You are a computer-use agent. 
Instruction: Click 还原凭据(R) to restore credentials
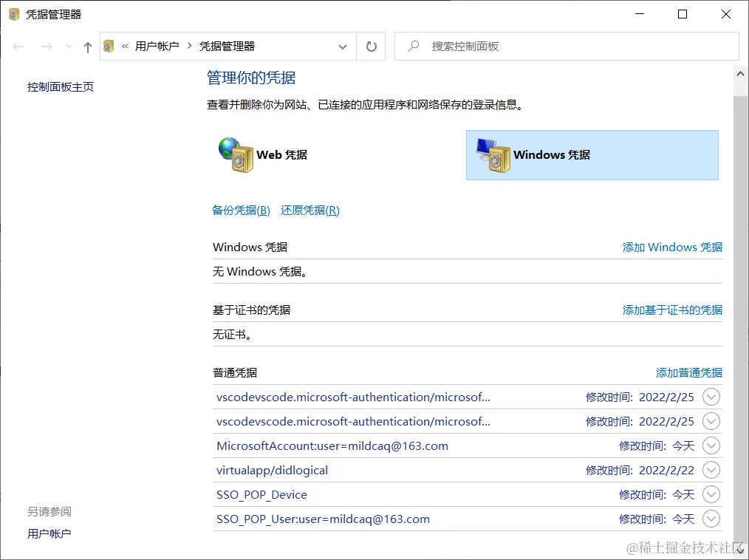tap(309, 210)
